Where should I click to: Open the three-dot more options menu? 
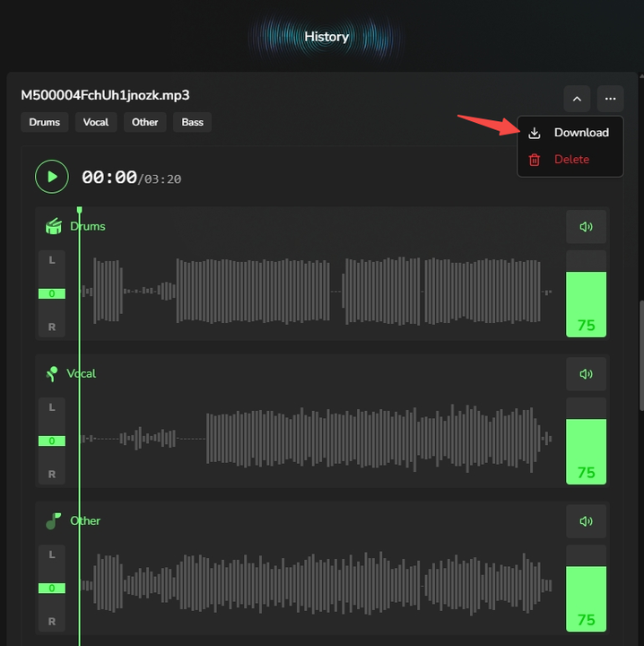(610, 99)
